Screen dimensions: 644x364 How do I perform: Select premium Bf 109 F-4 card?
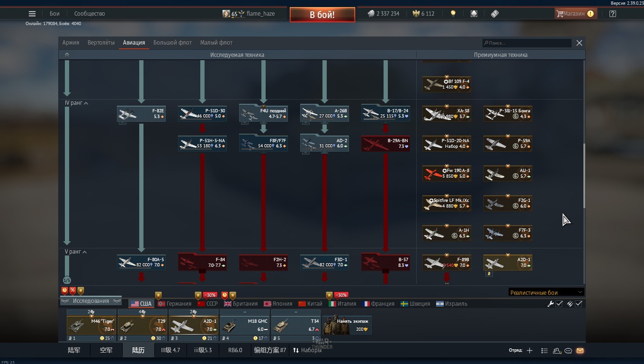point(447,84)
